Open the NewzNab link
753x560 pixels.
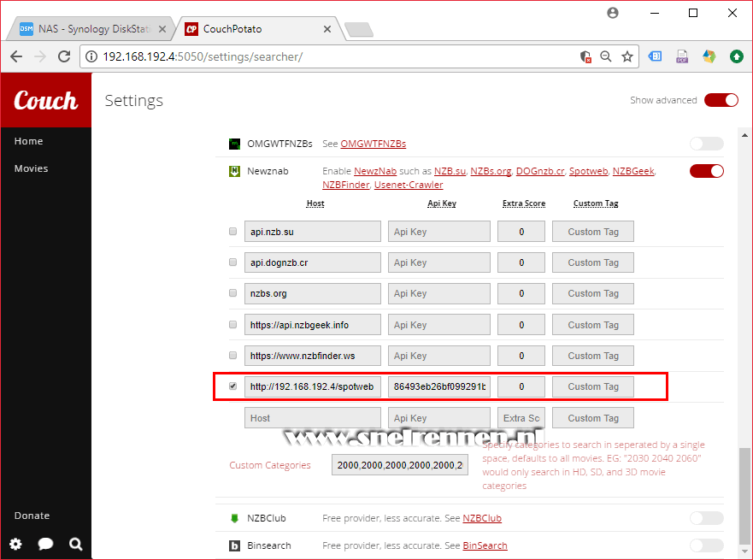(375, 171)
